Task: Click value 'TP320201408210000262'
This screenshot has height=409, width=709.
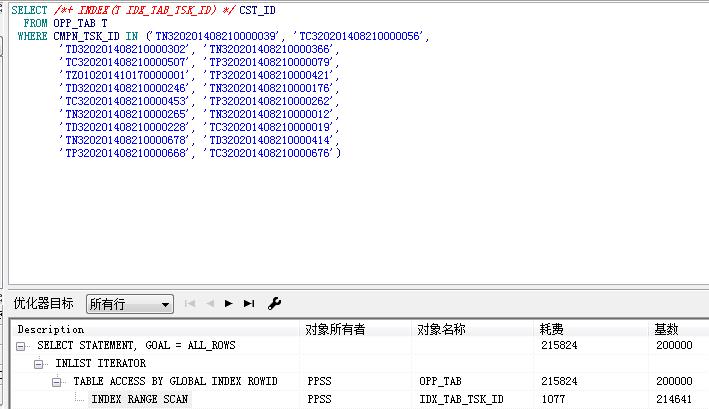Action: [269, 101]
